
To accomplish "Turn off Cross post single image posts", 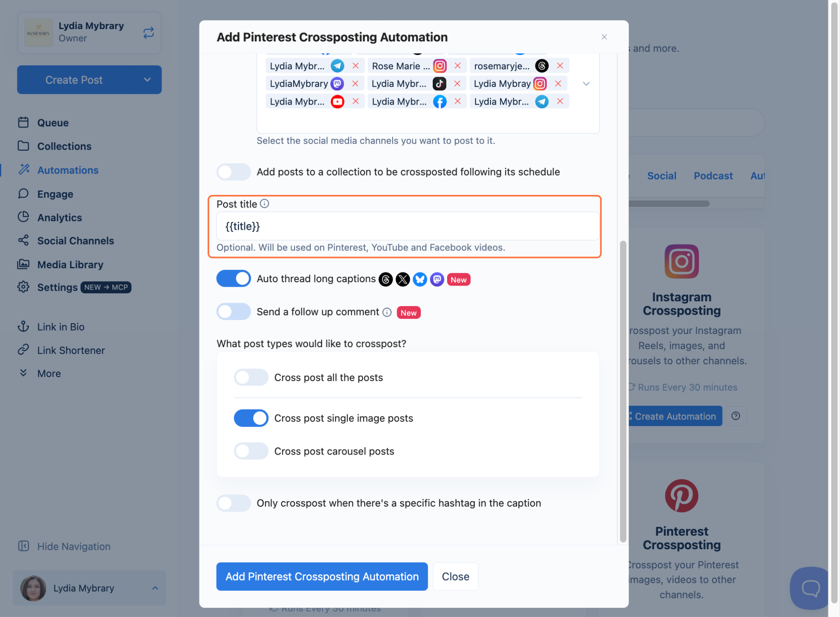I will [x=251, y=418].
